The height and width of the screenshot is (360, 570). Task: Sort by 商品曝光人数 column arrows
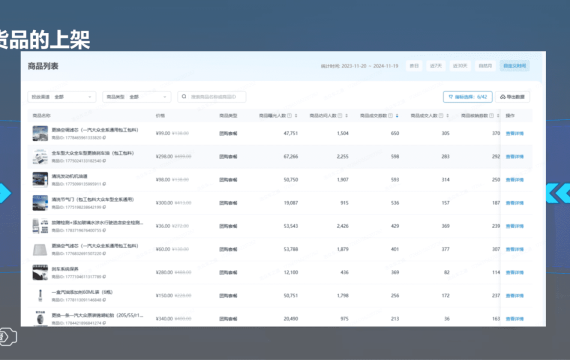(x=296, y=116)
